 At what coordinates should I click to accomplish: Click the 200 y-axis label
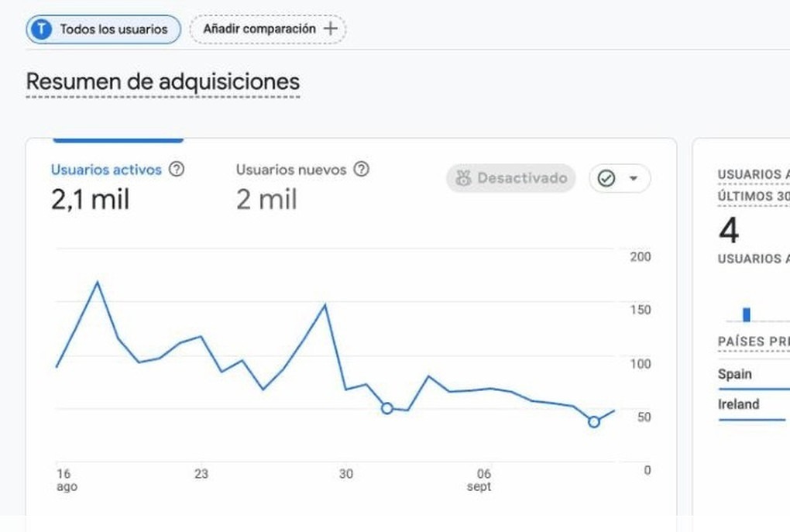pyautogui.click(x=641, y=256)
